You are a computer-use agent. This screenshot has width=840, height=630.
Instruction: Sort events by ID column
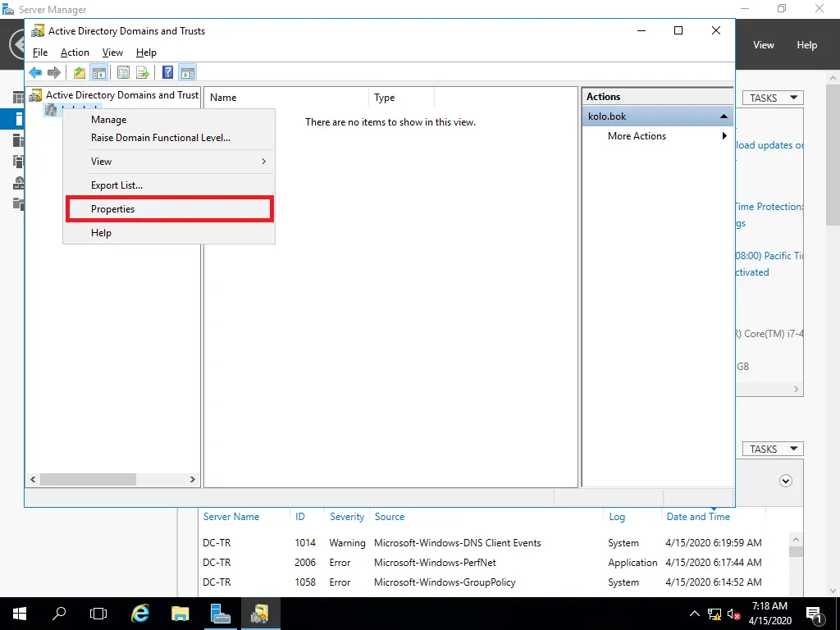[x=300, y=517]
